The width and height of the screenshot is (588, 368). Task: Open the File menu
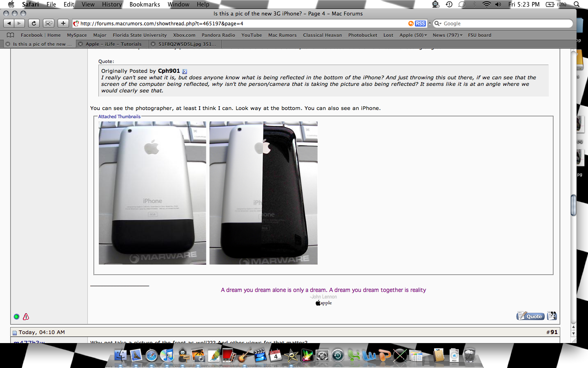click(51, 4)
